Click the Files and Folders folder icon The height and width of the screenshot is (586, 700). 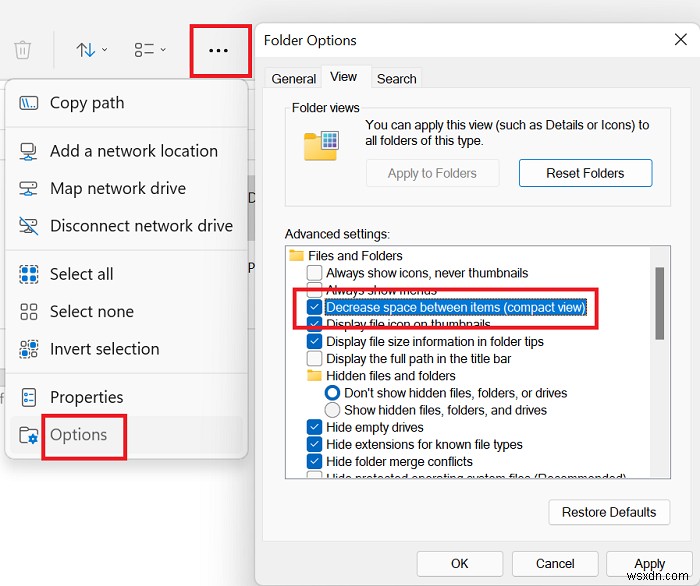point(296,255)
